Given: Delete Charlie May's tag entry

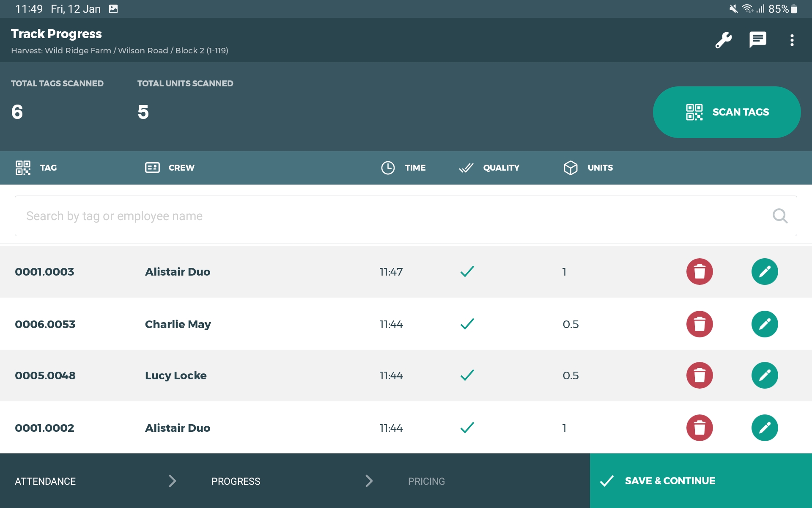Looking at the screenshot, I should pyautogui.click(x=699, y=324).
